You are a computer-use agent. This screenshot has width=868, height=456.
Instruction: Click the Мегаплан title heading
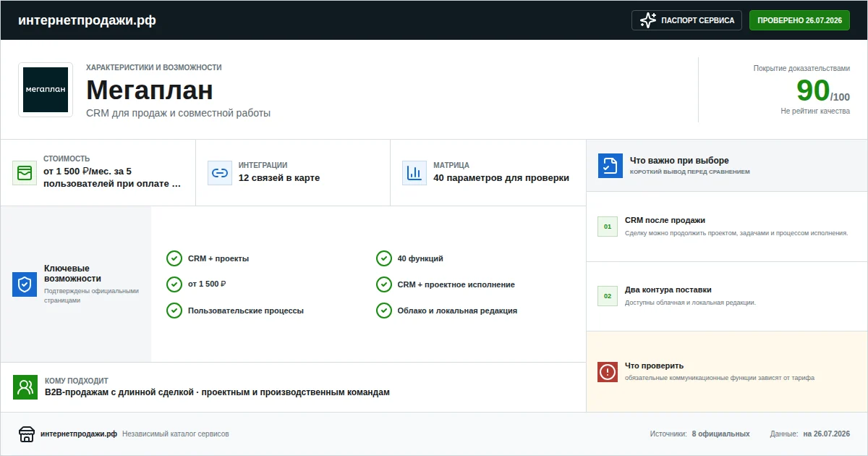[150, 90]
